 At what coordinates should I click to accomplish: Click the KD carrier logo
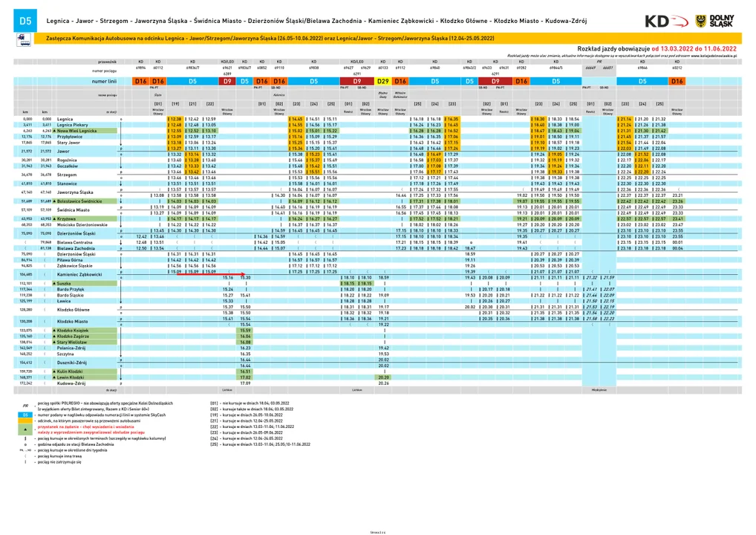coord(666,22)
